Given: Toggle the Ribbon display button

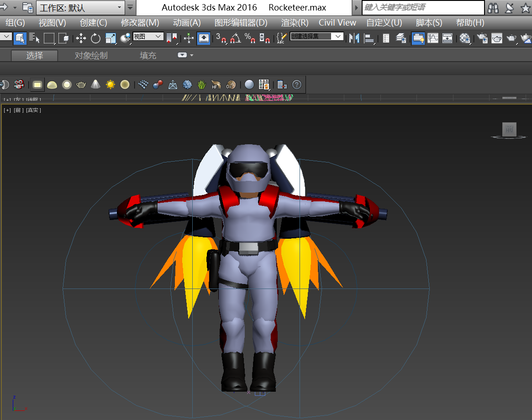Looking at the screenshot, I should coord(418,38).
